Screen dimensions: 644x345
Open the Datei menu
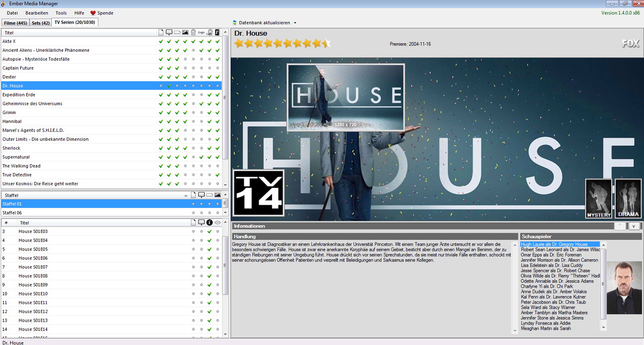(x=12, y=13)
